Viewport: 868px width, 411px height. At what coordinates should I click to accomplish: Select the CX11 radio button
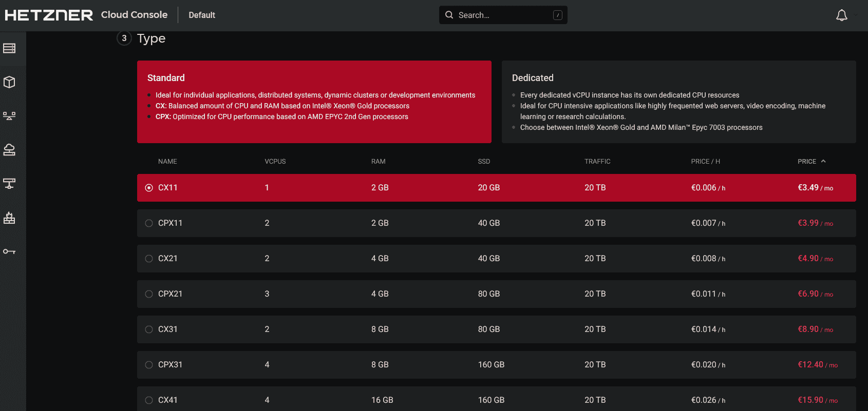tap(149, 188)
